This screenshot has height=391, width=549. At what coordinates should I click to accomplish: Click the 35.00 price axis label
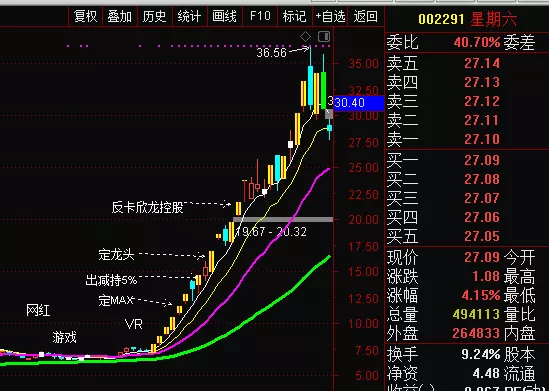(x=363, y=64)
